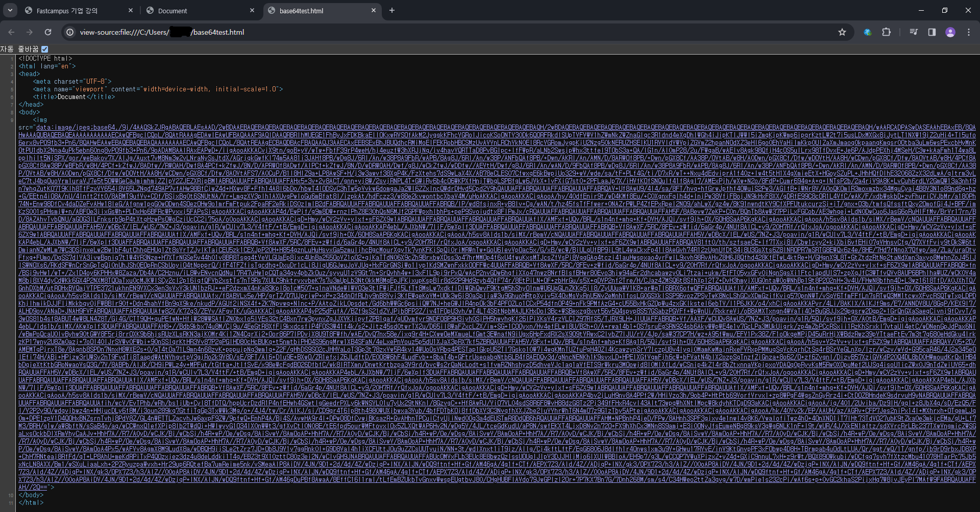Switch to the Document tab

point(201,10)
